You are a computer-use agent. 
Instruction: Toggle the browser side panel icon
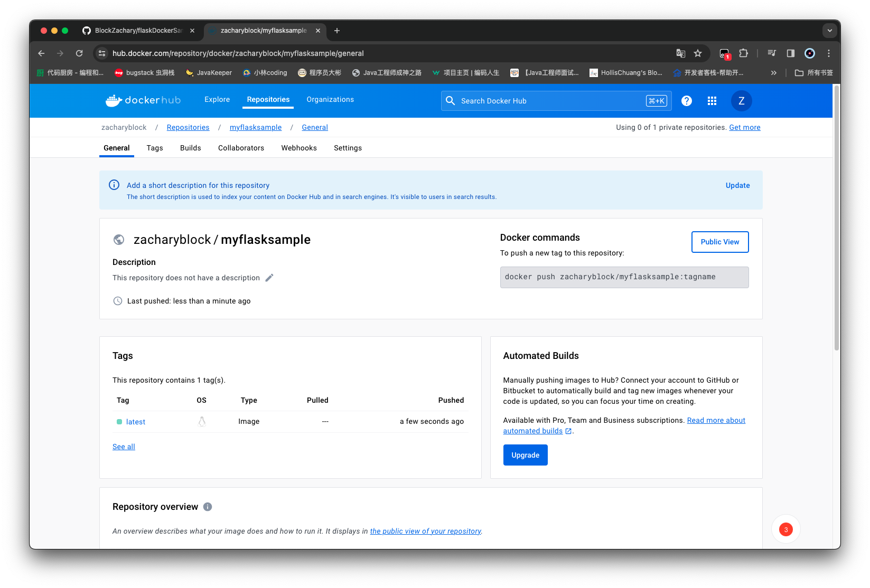(790, 53)
